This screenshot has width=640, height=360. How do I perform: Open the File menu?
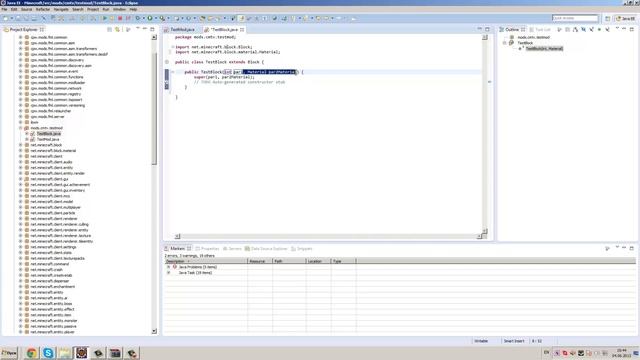pyautogui.click(x=4, y=9)
